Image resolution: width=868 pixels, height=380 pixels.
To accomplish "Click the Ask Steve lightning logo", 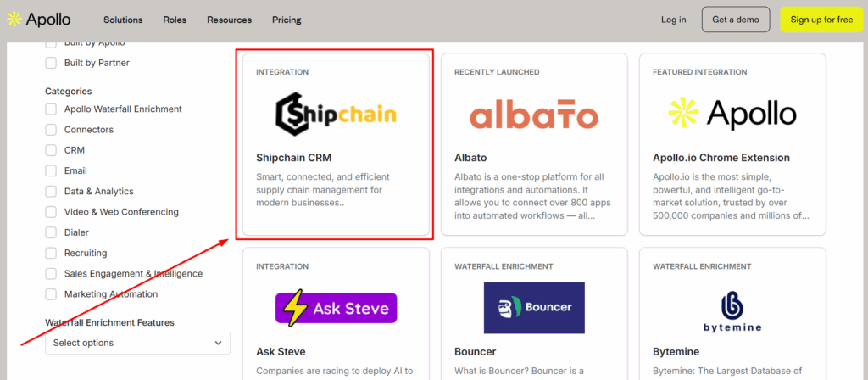I will point(336,308).
